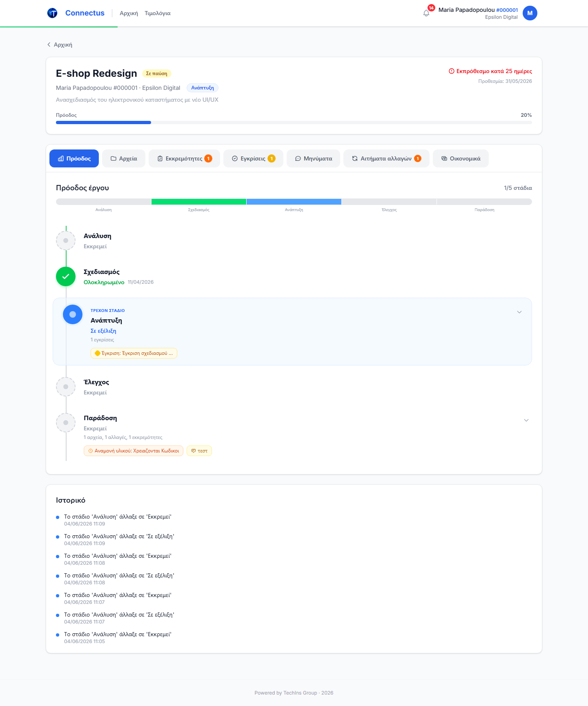588x706 pixels.
Task: Click the #000001 client ID in header
Action: 507,10
